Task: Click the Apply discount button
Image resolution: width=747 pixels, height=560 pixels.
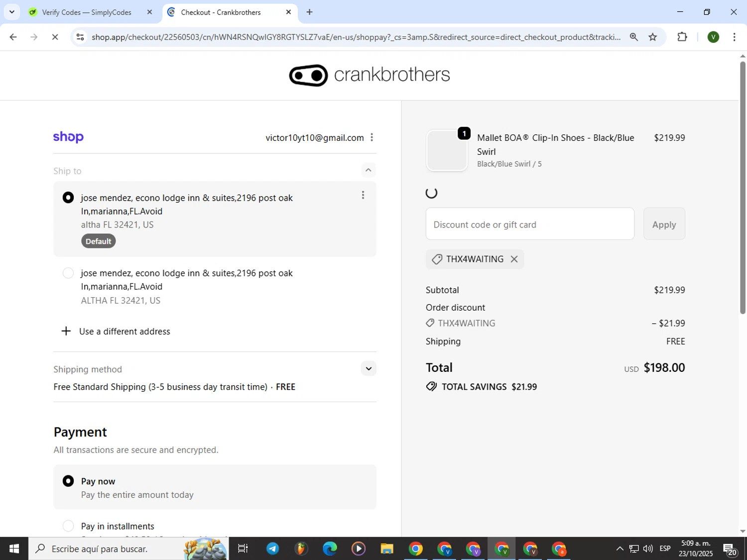Action: point(664,224)
